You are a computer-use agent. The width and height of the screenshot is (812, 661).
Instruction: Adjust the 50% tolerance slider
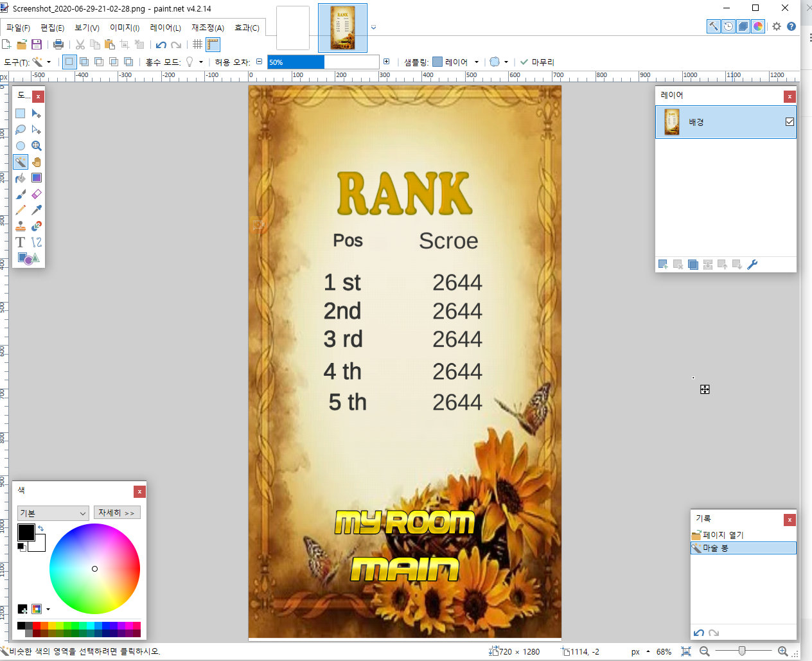pos(323,62)
